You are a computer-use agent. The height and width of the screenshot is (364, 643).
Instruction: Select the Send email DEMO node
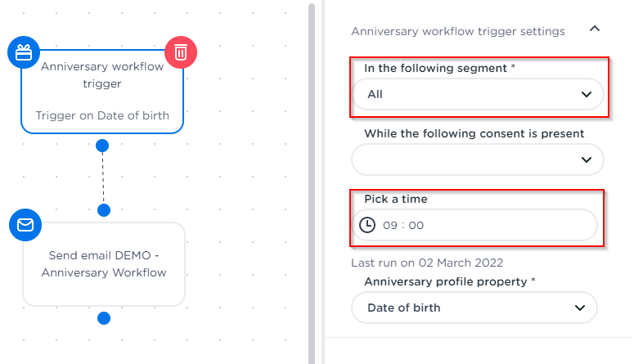pos(103,264)
